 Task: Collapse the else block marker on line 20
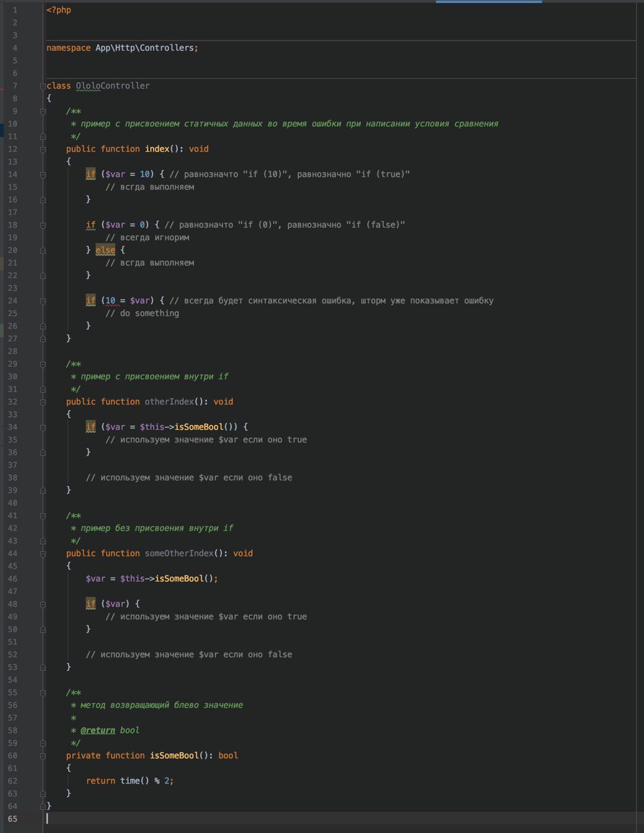coord(43,251)
